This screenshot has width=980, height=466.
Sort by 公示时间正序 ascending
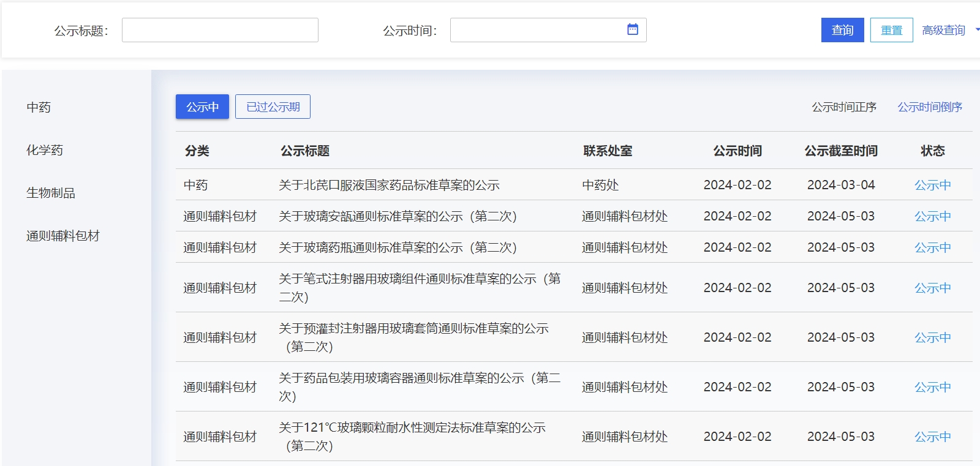coord(843,107)
